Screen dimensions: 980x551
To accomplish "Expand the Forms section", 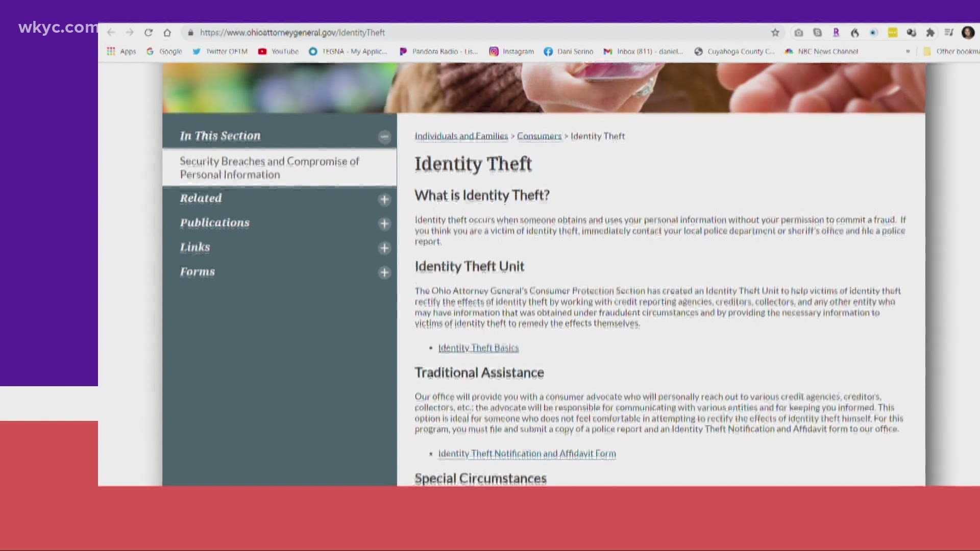I will coord(384,273).
